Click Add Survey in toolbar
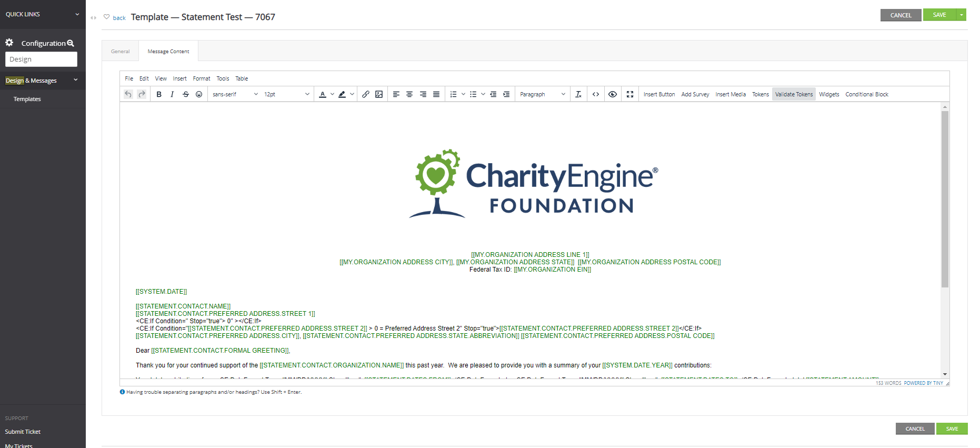The height and width of the screenshot is (448, 980). 695,94
